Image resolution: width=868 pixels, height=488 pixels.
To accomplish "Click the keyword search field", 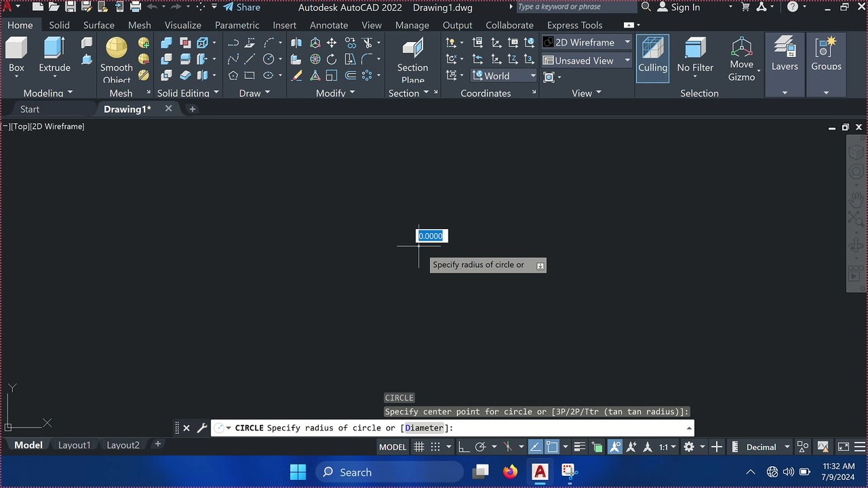I will click(576, 7).
